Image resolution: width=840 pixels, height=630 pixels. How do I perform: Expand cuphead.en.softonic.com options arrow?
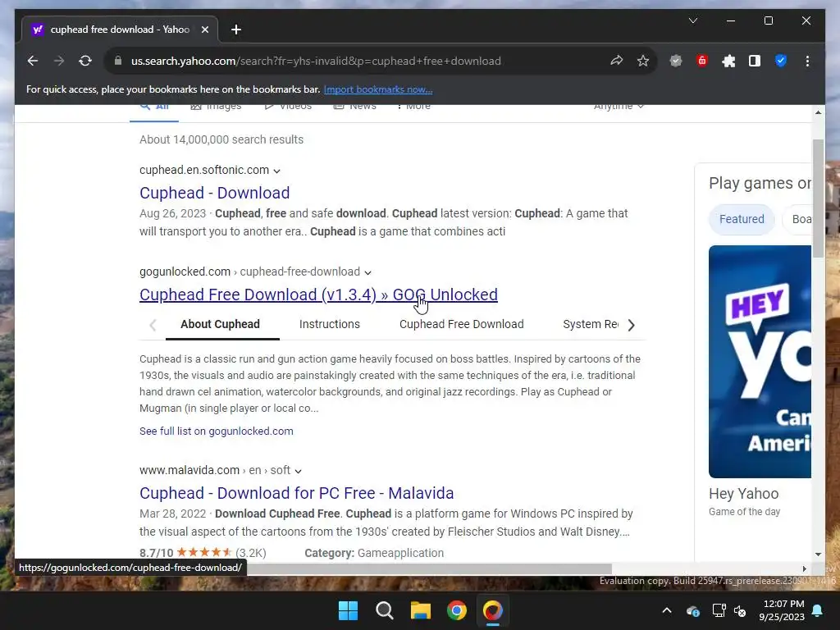pos(277,171)
